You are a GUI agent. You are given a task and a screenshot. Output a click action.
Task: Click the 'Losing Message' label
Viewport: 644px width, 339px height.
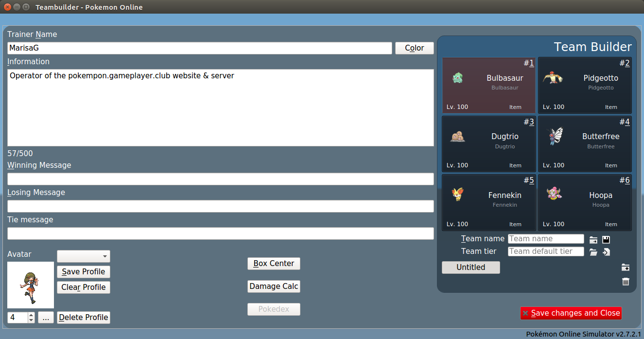point(36,193)
